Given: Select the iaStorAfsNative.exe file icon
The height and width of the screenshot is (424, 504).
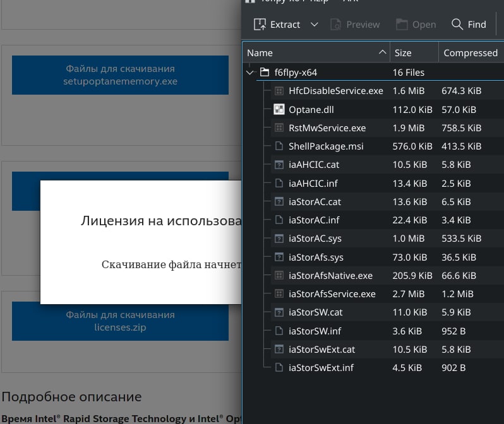Looking at the screenshot, I should click(279, 276).
